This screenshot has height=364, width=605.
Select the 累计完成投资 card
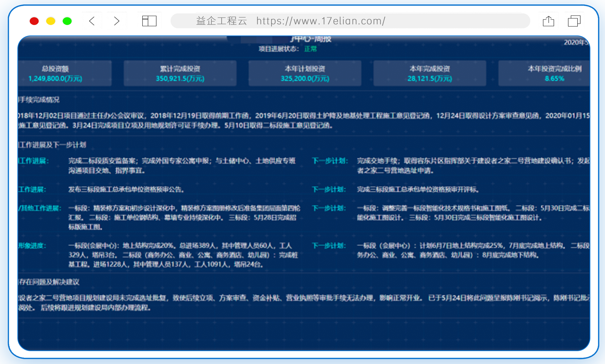coord(180,73)
